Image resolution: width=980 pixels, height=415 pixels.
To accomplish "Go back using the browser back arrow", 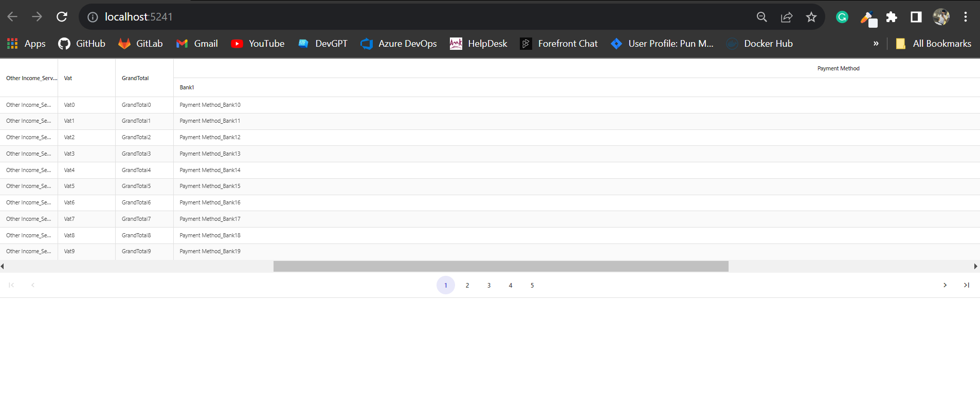I will (12, 17).
